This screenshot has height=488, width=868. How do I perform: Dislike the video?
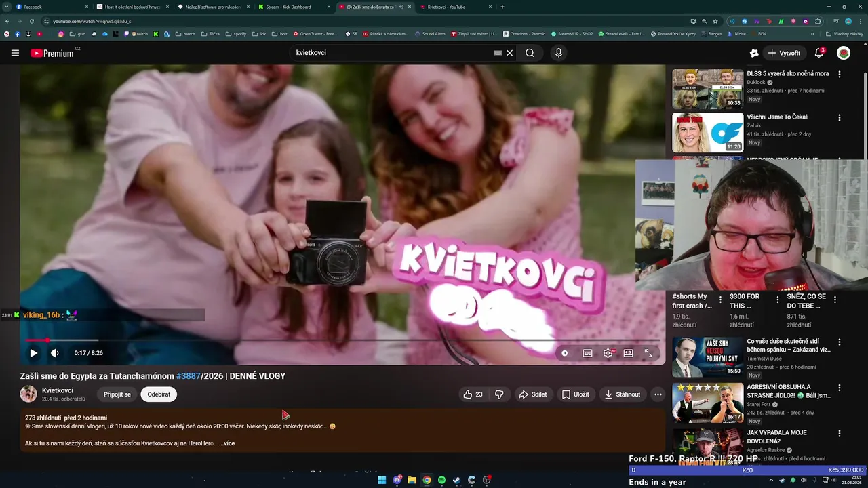pos(499,394)
